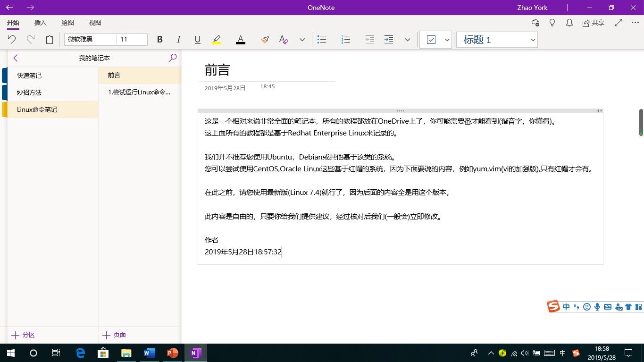Go back from 我的笔记本 notebook pane
This screenshot has width=644, height=362.
[x=16, y=58]
